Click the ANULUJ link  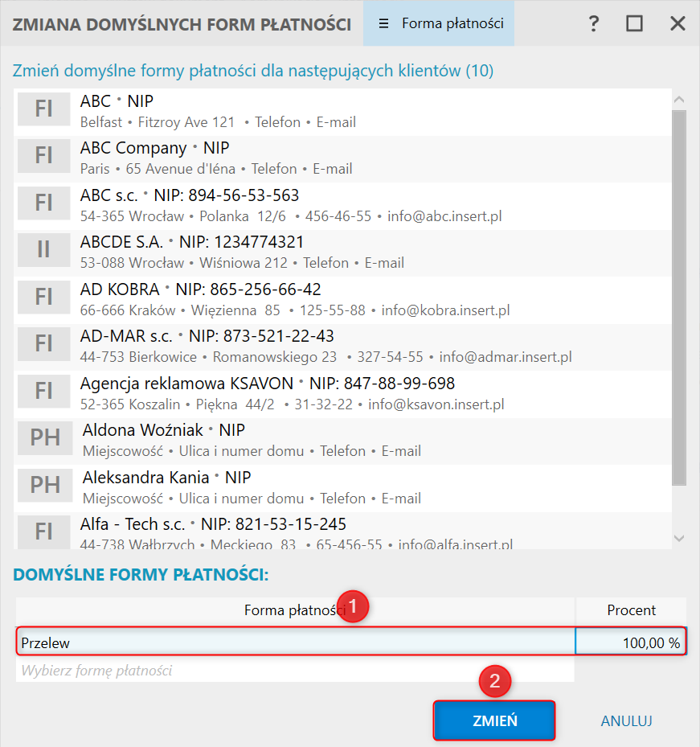click(626, 720)
